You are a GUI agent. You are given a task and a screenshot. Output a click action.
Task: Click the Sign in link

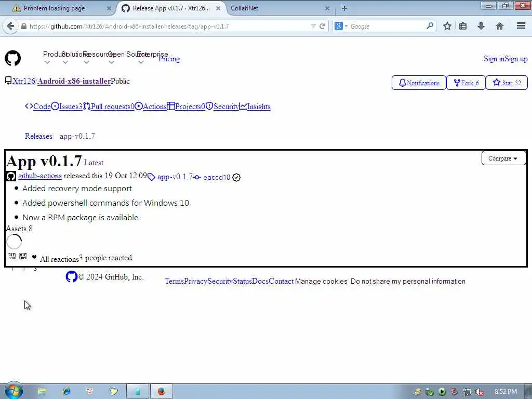(x=494, y=59)
